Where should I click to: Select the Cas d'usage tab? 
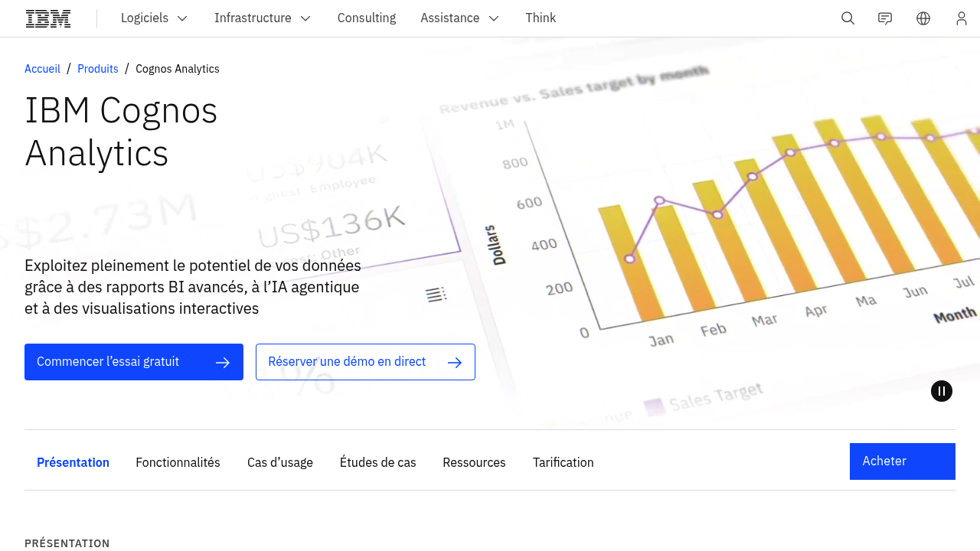click(280, 462)
